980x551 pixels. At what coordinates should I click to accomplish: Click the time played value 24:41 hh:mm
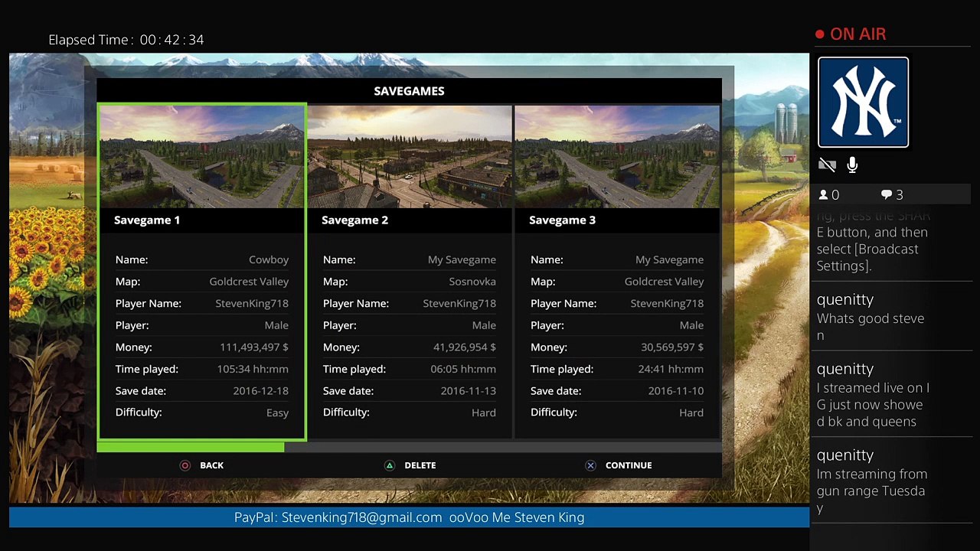671,369
